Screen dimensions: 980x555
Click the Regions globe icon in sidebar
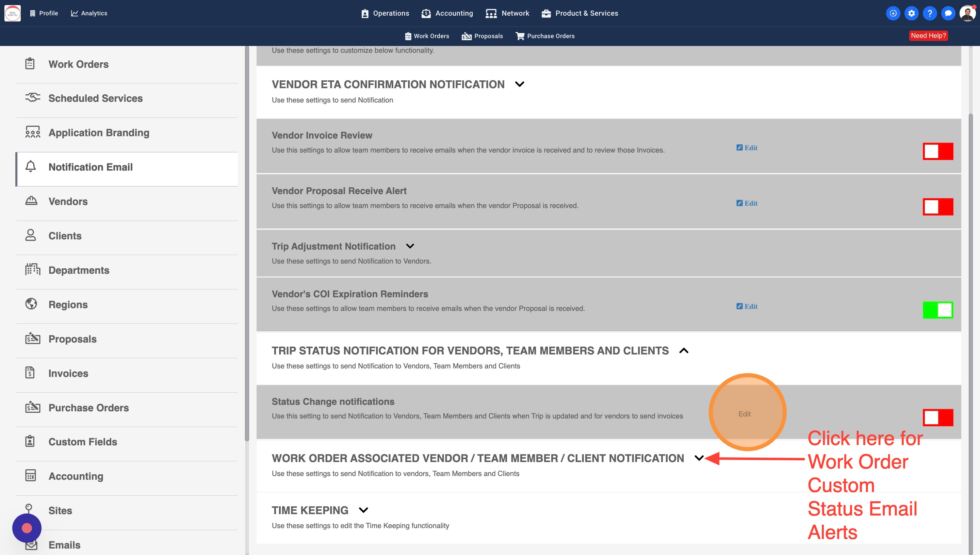(31, 304)
